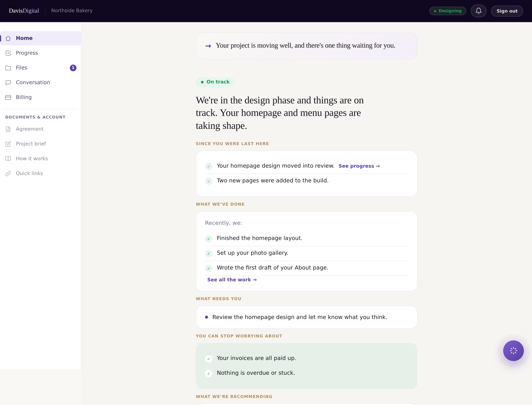
Task: Click the Progress checklist icon
Action: [x=8, y=53]
